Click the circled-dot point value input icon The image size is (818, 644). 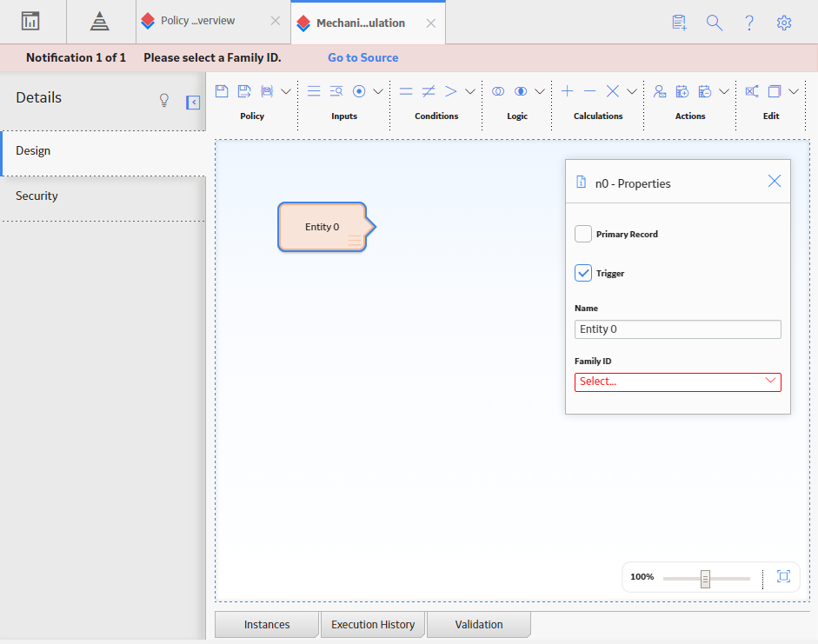(x=359, y=91)
